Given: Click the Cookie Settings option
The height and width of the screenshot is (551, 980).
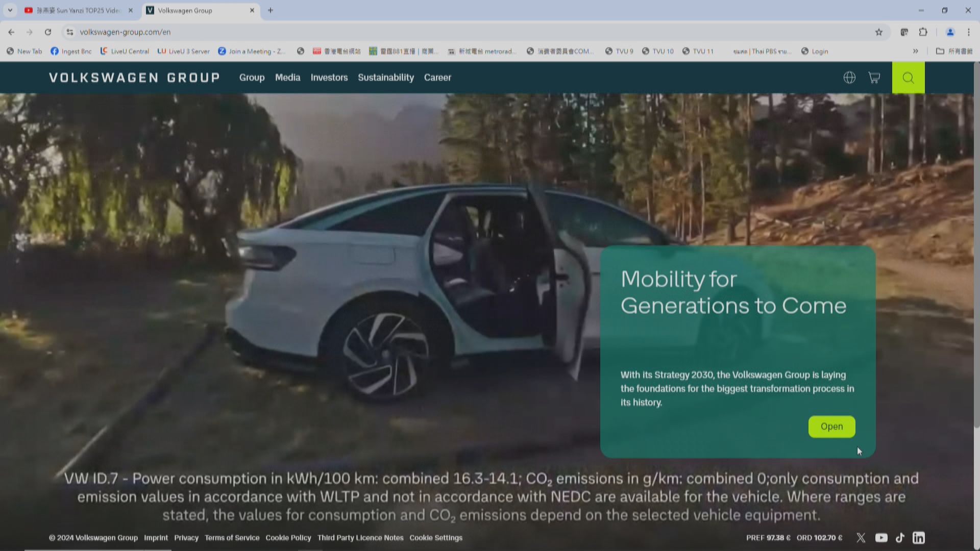Looking at the screenshot, I should (x=436, y=538).
